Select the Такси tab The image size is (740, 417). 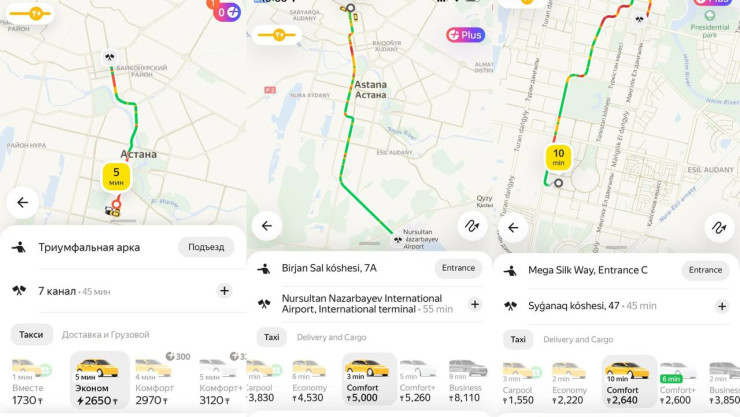coord(31,335)
